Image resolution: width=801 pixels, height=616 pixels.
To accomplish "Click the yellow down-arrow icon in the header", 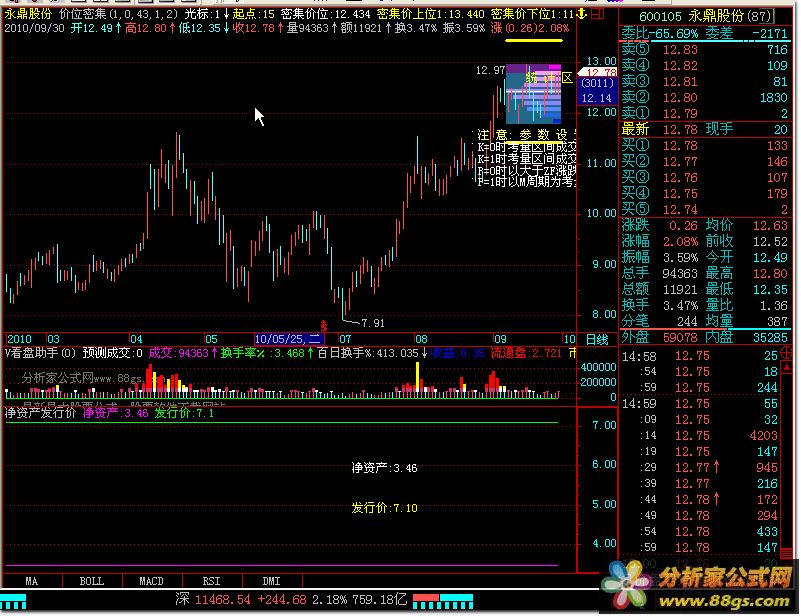I will click(x=582, y=14).
